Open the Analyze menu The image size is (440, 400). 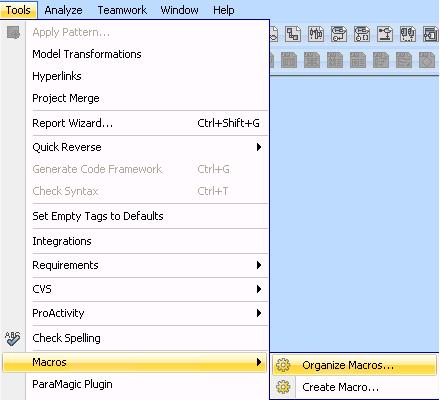63,10
